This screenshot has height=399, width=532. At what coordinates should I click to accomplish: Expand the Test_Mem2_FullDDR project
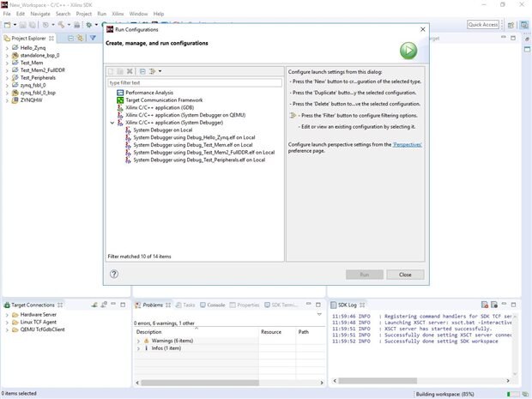click(7, 70)
